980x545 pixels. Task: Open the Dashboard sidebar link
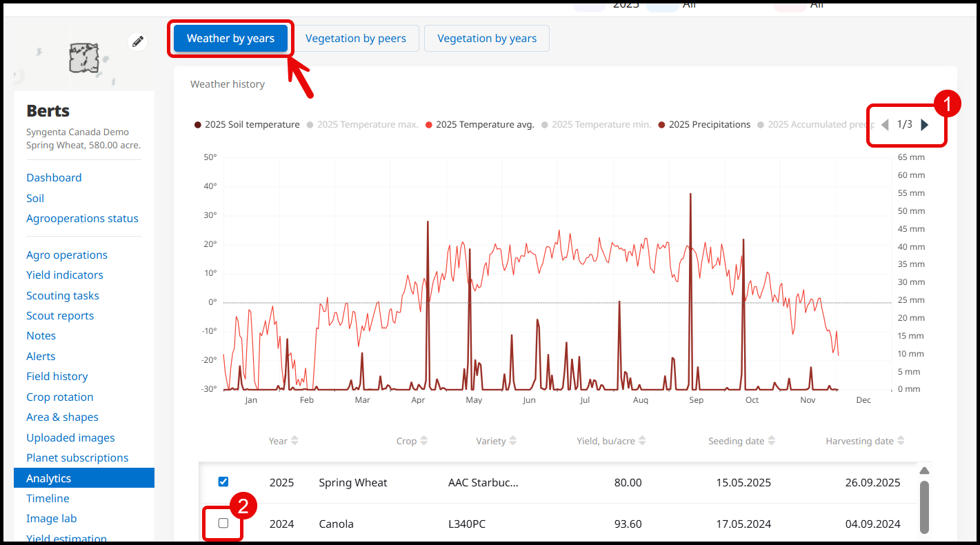click(x=54, y=177)
